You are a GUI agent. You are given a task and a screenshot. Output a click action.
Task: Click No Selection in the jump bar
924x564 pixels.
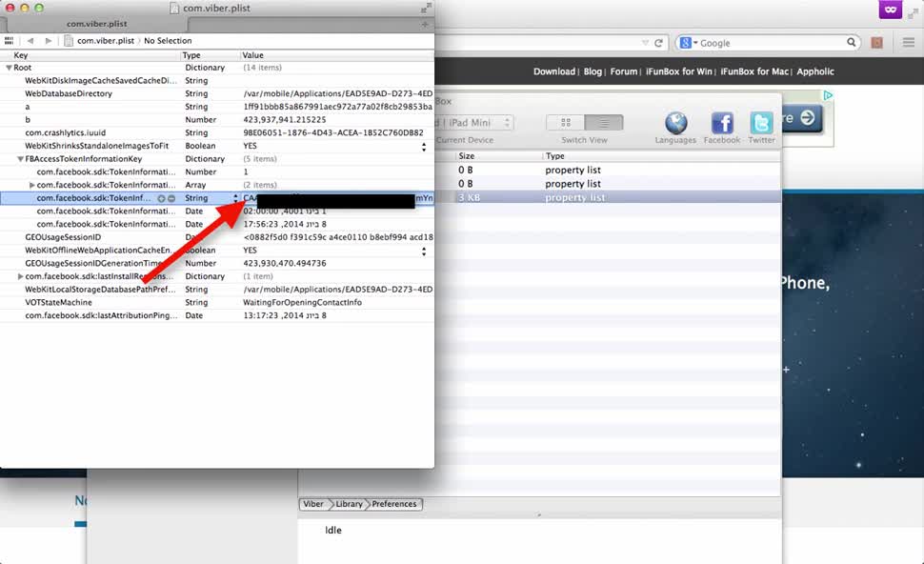[x=168, y=41]
